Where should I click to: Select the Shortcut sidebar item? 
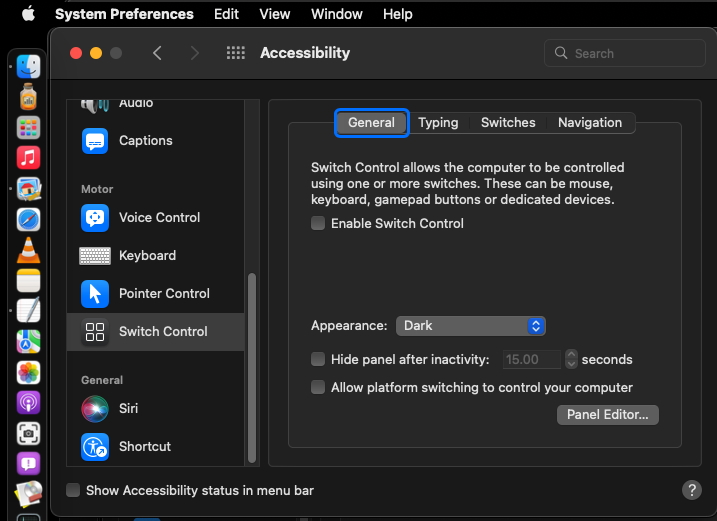pyautogui.click(x=144, y=446)
